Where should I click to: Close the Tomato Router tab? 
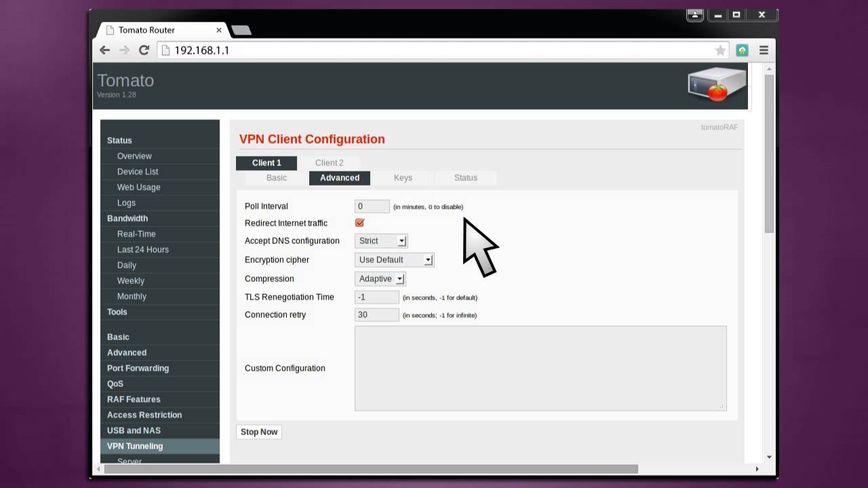[219, 30]
